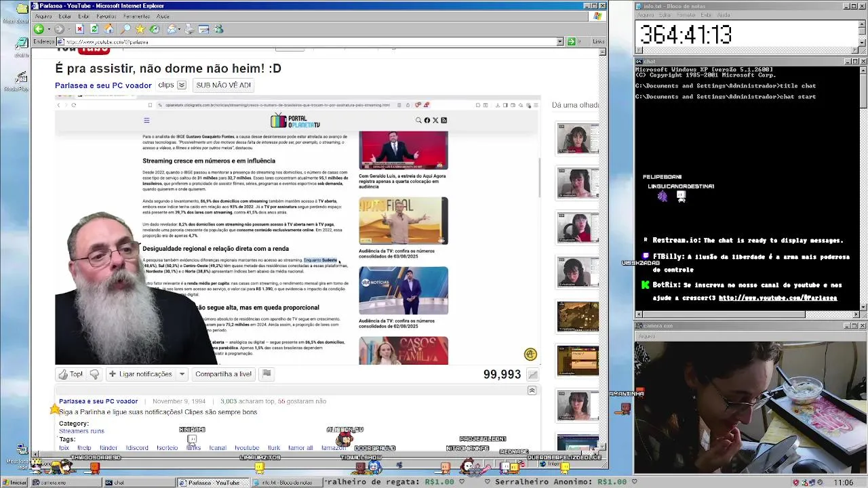868x488 pixels.
Task: Click the Search magnifier icon in IE toolbar
Action: 125,29
